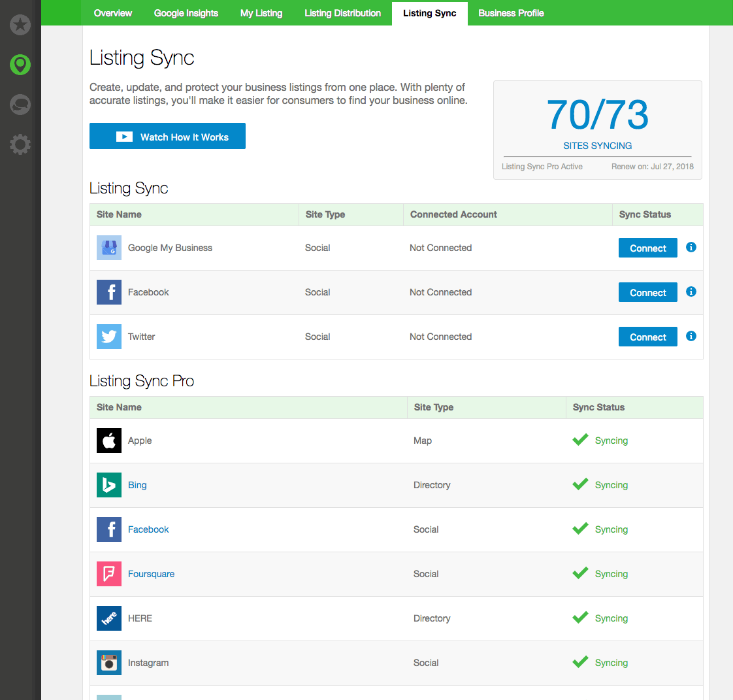The width and height of the screenshot is (733, 700).
Task: Click the Google My Business logo icon
Action: click(109, 248)
